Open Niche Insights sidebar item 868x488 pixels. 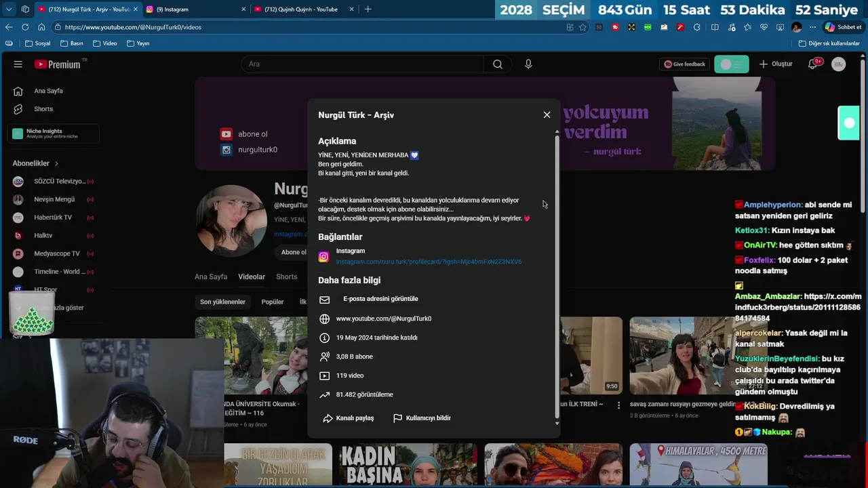pos(54,134)
